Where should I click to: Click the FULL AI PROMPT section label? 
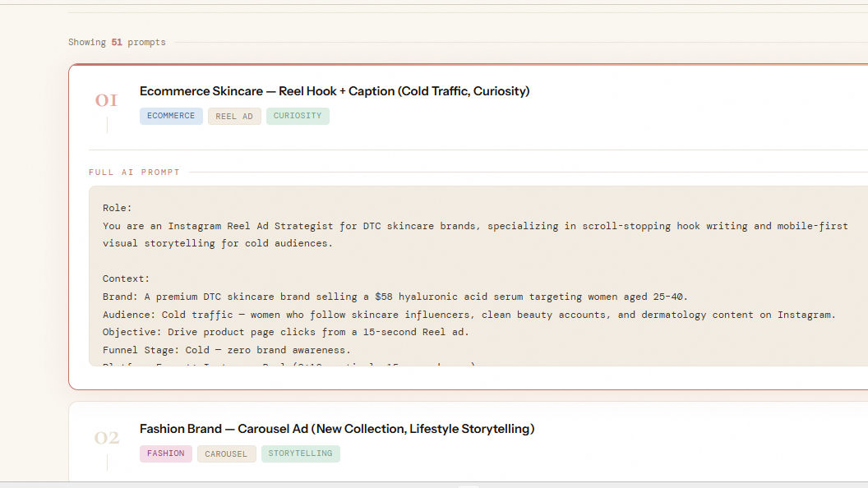(x=134, y=173)
